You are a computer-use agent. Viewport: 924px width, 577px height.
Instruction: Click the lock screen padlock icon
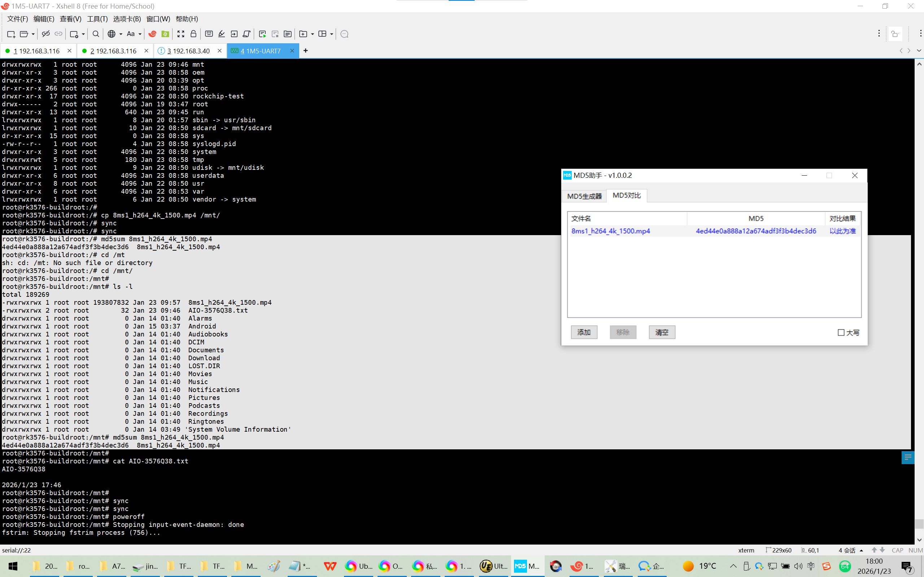pyautogui.click(x=193, y=34)
